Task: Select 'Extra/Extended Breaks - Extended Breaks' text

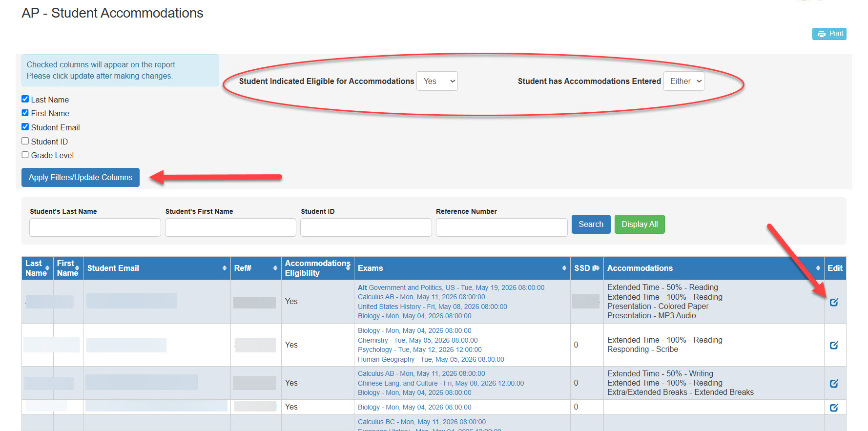Action: point(681,392)
